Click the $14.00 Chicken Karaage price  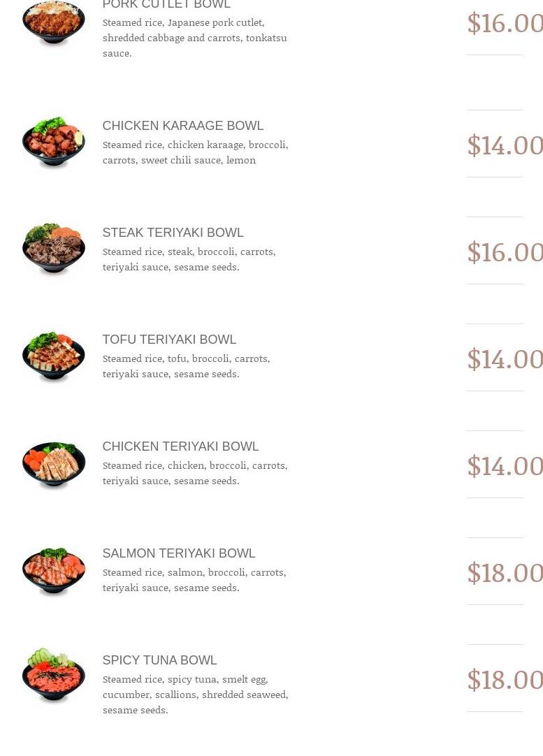[x=505, y=145]
